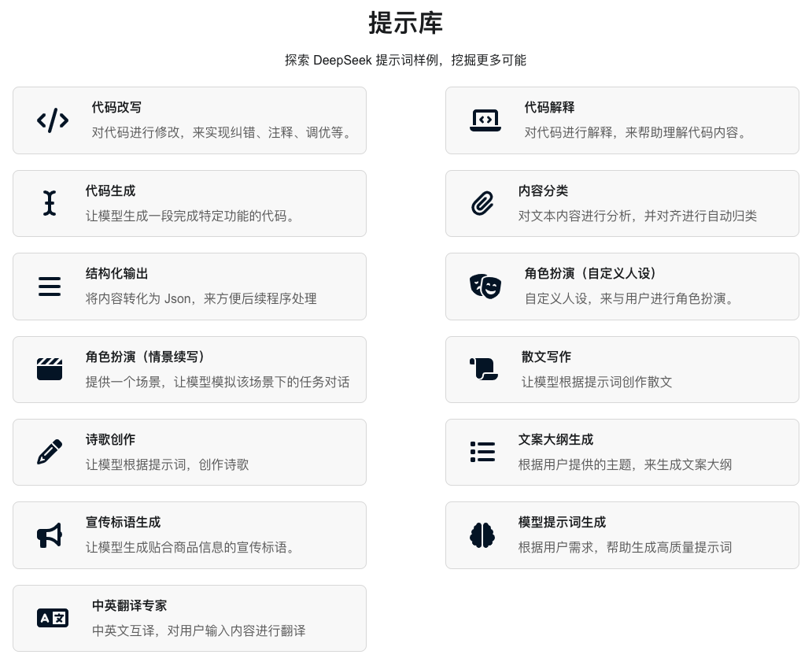Select the laptop icon for 代码解释
The height and width of the screenshot is (662, 812).
point(485,120)
